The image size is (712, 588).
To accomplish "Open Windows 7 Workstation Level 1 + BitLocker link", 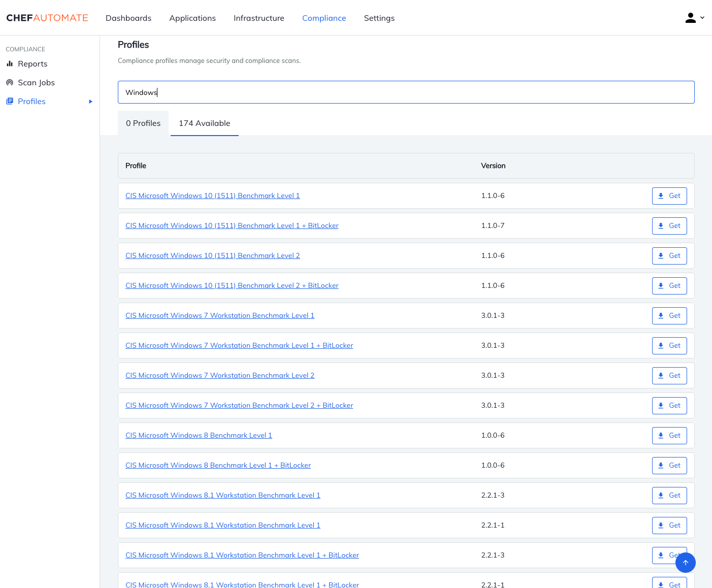I will (239, 346).
